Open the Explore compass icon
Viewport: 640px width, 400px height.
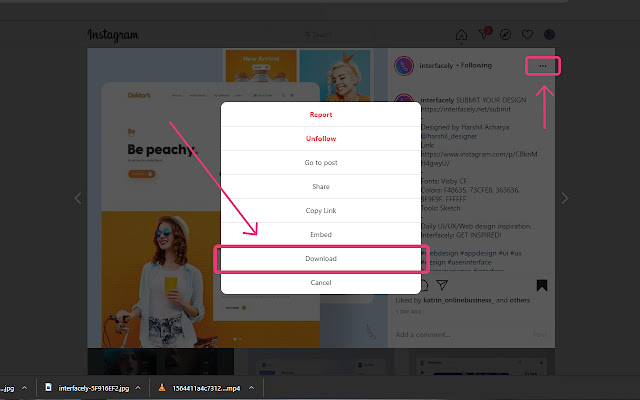click(x=505, y=35)
